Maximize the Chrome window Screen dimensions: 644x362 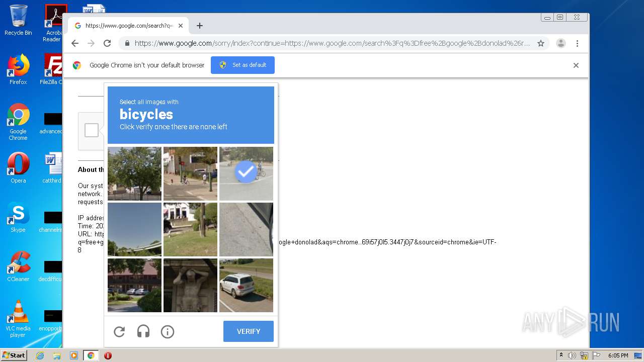(559, 17)
